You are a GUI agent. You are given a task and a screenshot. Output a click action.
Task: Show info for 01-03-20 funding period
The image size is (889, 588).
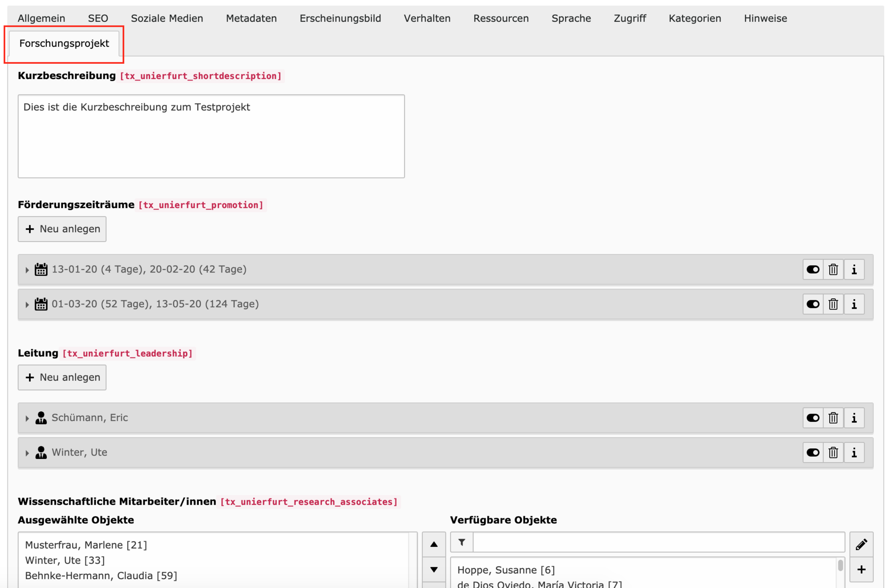[x=854, y=304]
